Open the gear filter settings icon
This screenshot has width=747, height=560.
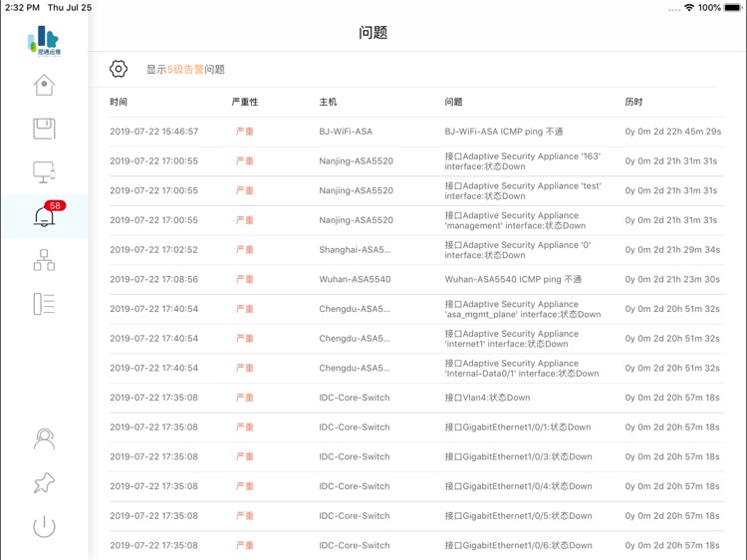(119, 69)
